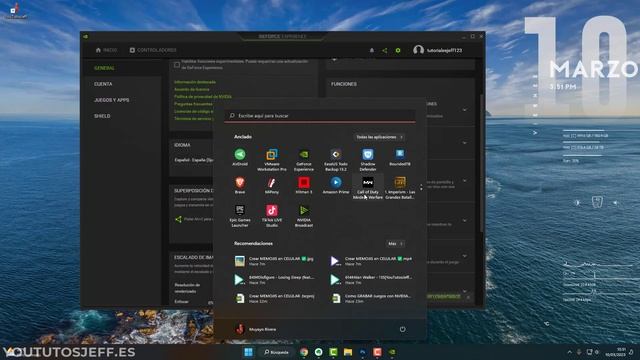
Task: Launch the Brave browser pinned app
Action: point(240,185)
